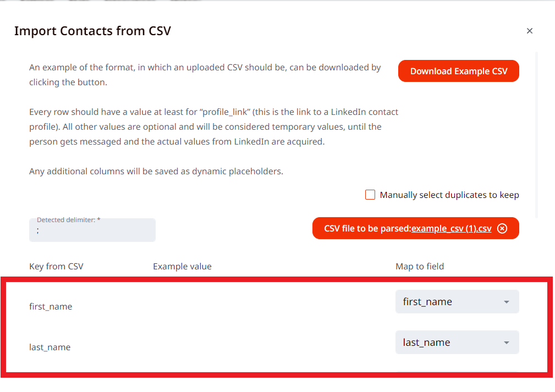
Task: Click the 'Import Contacts from CSV' title
Action: tap(92, 31)
